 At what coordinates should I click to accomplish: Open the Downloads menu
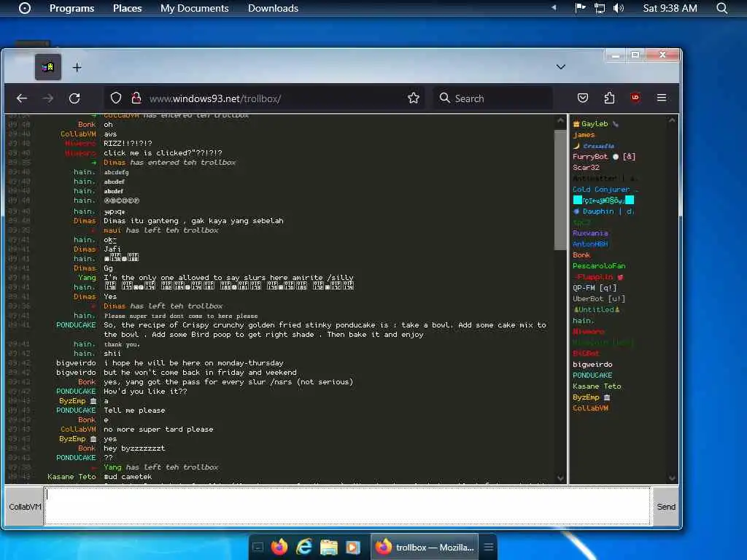[x=273, y=8]
